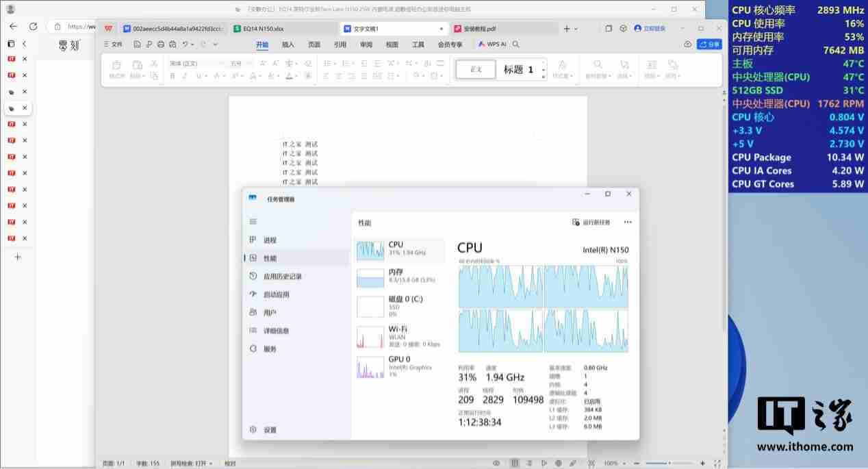This screenshot has width=868, height=469.
Task: Click the fullscreen icon in the WPS status bar
Action: click(x=591, y=464)
